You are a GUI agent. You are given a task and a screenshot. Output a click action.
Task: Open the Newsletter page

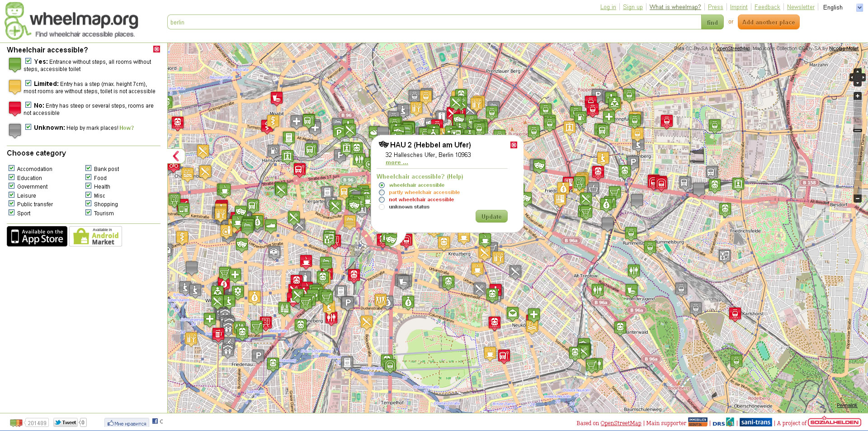(x=801, y=7)
